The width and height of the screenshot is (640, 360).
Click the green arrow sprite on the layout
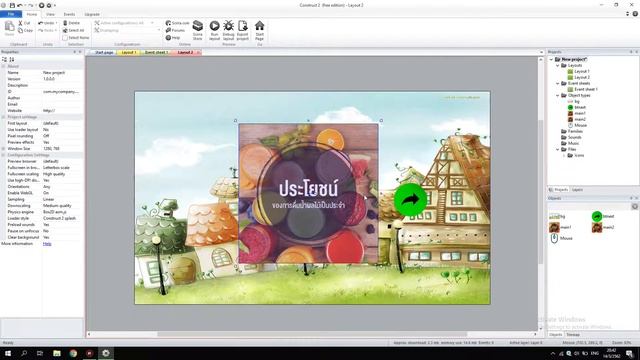click(x=410, y=200)
